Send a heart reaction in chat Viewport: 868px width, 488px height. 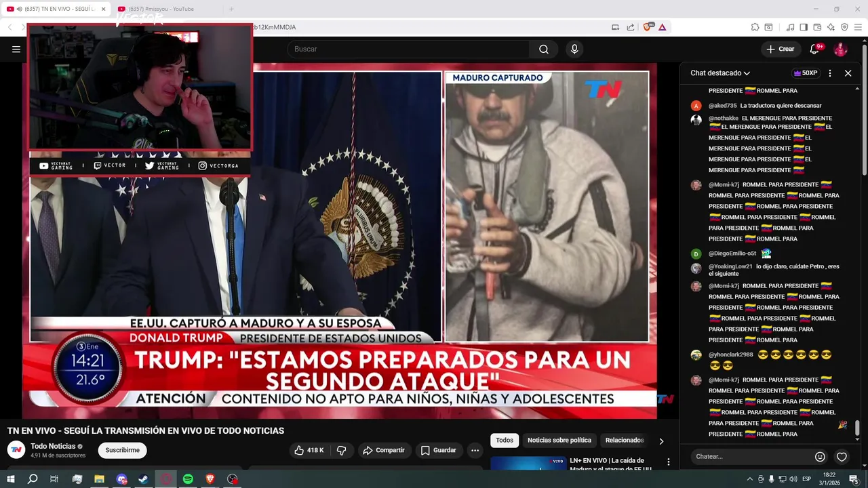(x=842, y=457)
